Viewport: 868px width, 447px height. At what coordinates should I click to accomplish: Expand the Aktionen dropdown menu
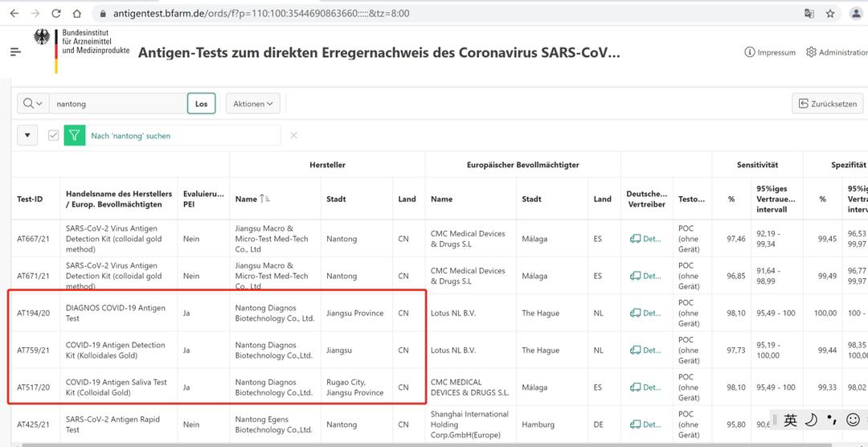tap(253, 104)
